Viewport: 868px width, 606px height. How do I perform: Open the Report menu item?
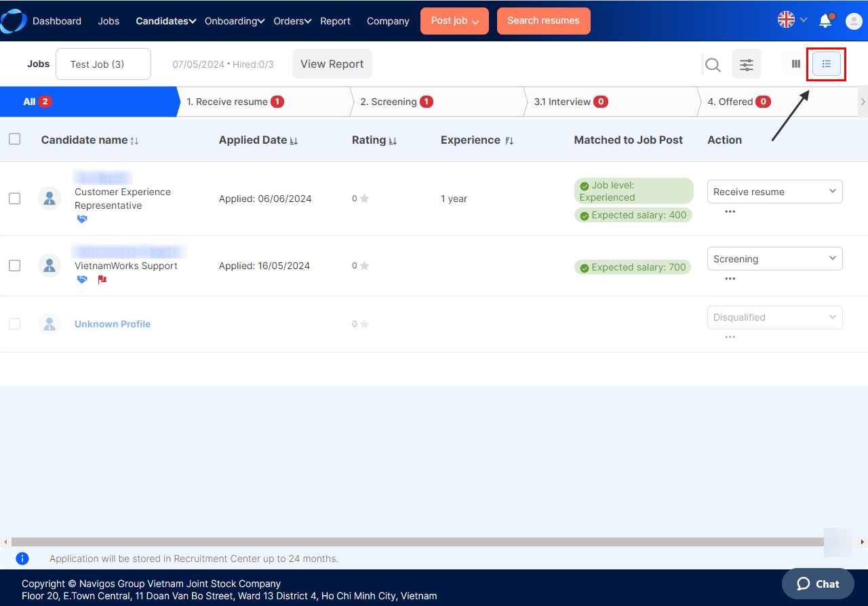[335, 21]
